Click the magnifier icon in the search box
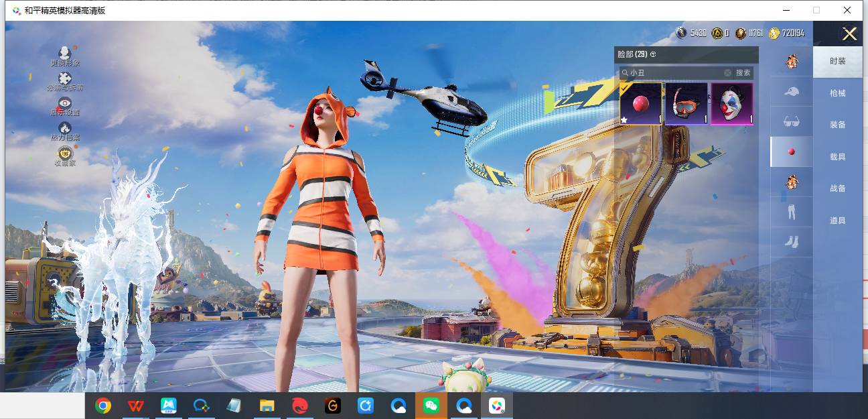Viewport: 868px width, 419px height. (625, 72)
